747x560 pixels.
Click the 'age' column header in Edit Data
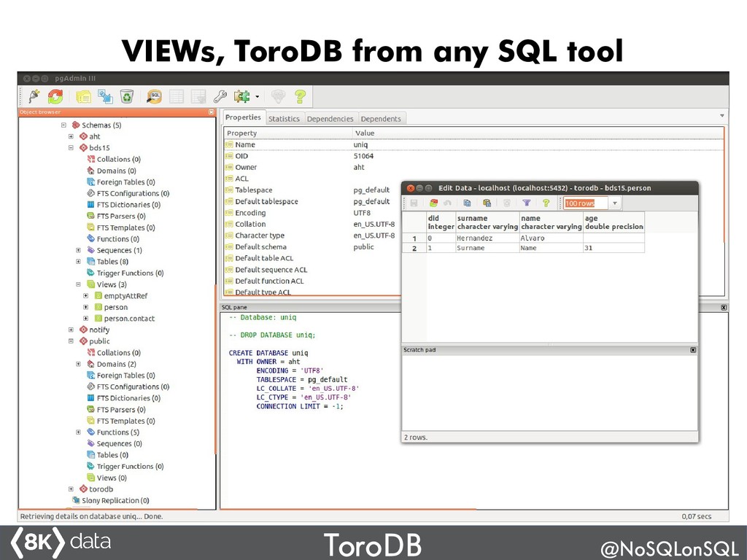[x=614, y=222]
